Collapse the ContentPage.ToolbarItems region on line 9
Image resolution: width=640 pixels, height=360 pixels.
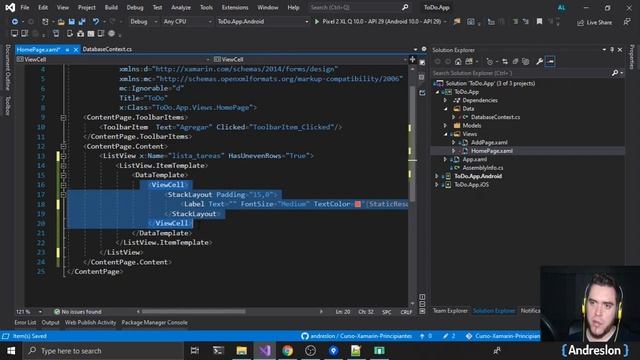point(63,118)
